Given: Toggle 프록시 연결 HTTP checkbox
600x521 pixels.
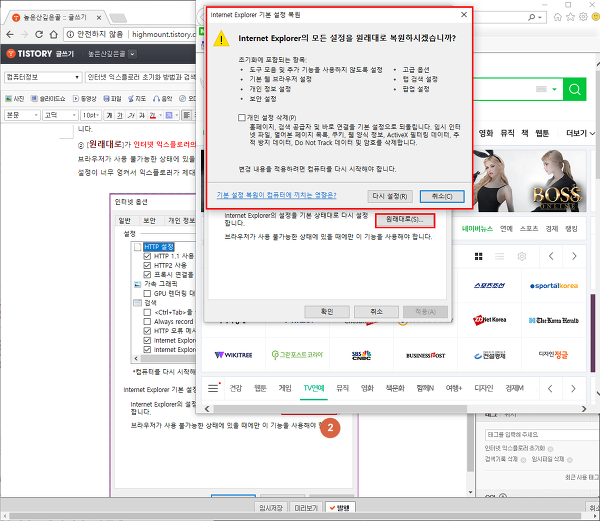Looking at the screenshot, I should 147,275.
